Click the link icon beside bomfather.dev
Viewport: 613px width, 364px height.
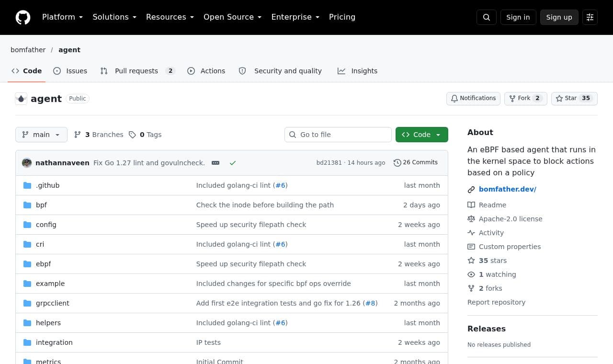[x=471, y=190]
